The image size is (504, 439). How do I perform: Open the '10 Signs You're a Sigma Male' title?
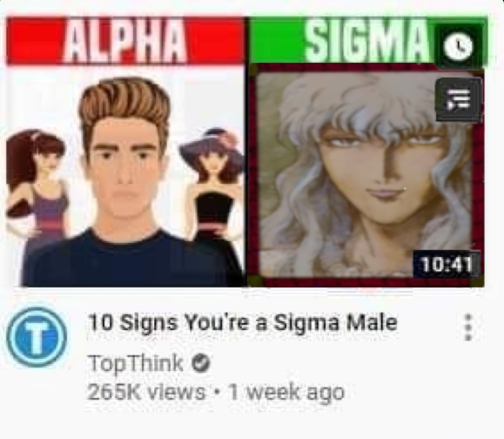pos(243,322)
